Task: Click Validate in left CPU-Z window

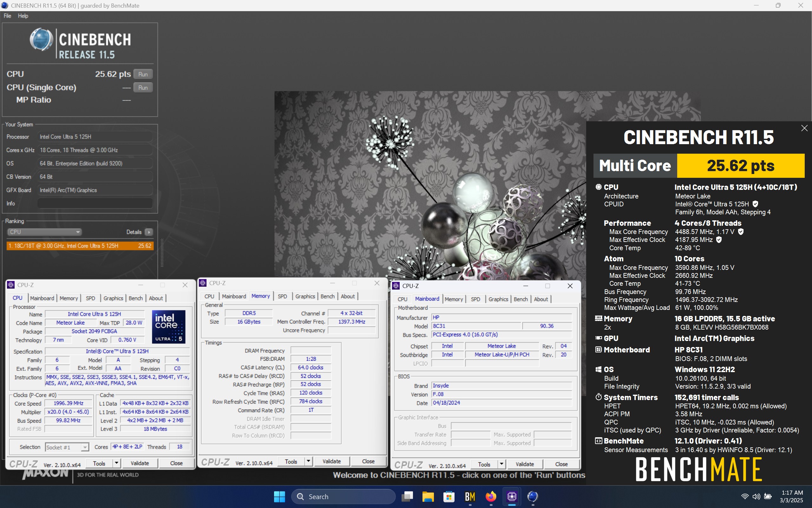Action: [x=140, y=463]
